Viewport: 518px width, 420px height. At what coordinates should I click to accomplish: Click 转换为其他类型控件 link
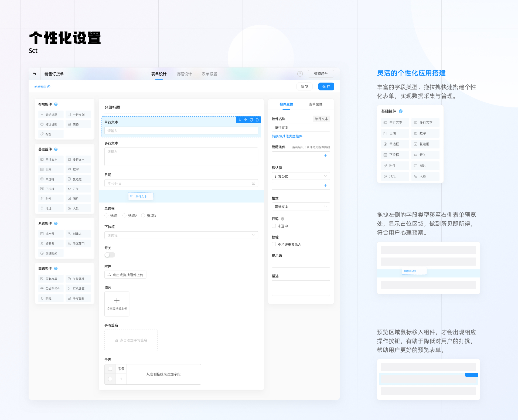(287, 136)
